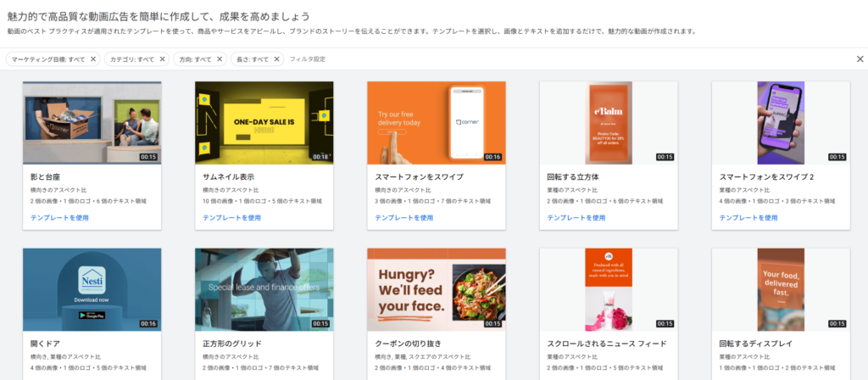Open the Hungry? We'll feed your face thumbnail
Viewport: 868px width, 380px height.
click(436, 289)
